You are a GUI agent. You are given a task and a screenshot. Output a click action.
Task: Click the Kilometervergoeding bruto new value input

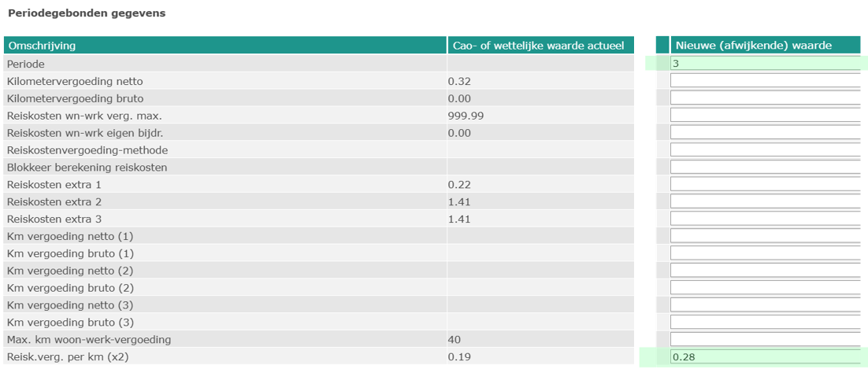pos(764,98)
